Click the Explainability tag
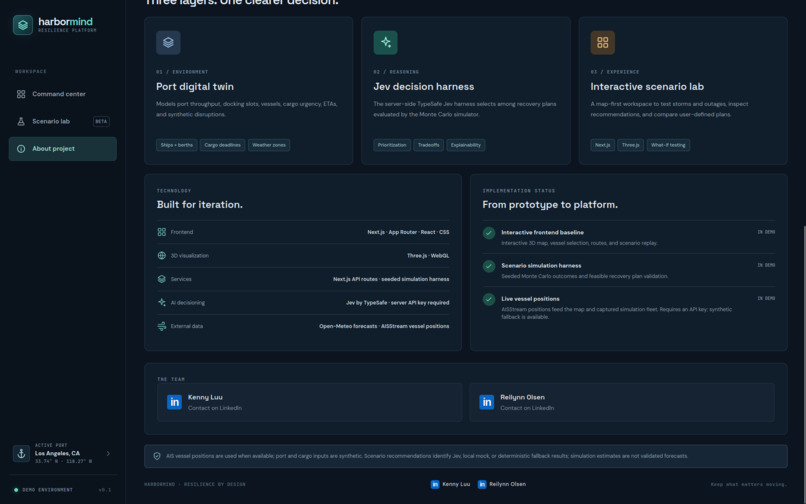This screenshot has width=806, height=504. [x=466, y=145]
